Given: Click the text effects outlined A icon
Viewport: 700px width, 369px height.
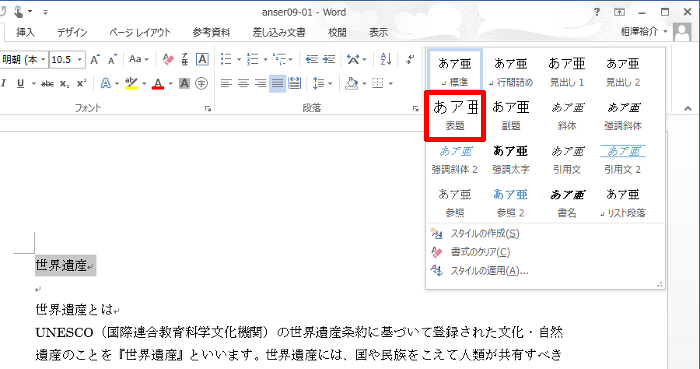Looking at the screenshot, I should [105, 83].
